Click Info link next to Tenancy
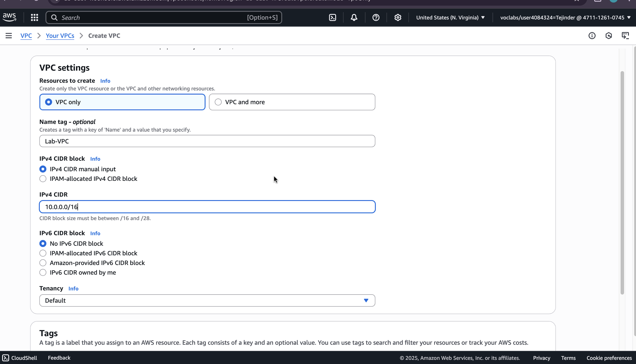The width and height of the screenshot is (636, 364). pos(73,289)
